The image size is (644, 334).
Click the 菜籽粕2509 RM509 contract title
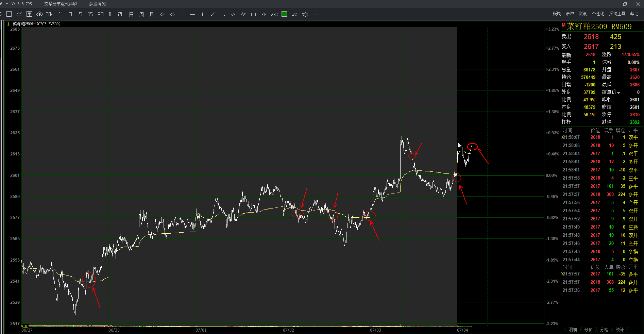click(x=599, y=27)
